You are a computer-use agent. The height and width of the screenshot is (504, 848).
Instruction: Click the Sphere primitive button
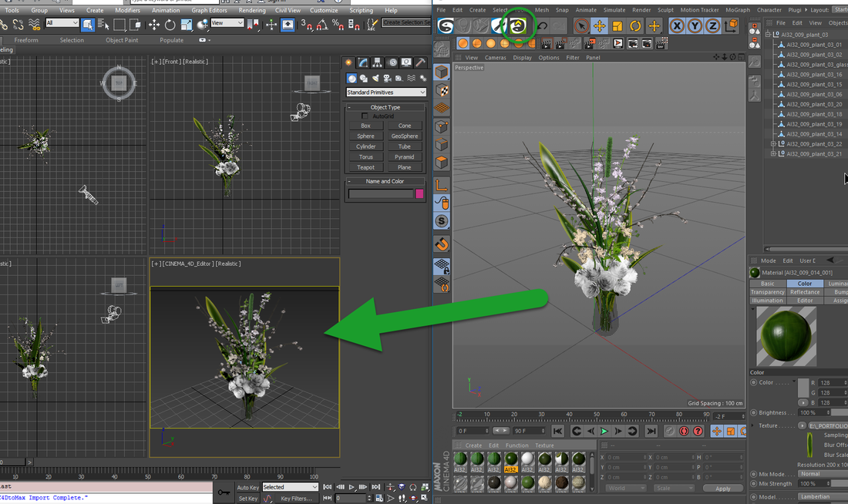365,136
